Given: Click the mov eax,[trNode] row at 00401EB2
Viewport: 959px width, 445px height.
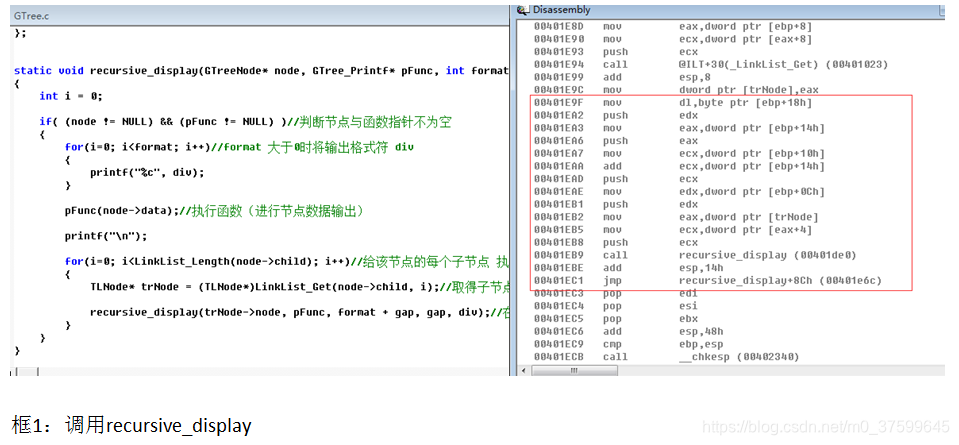Looking at the screenshot, I should [676, 217].
